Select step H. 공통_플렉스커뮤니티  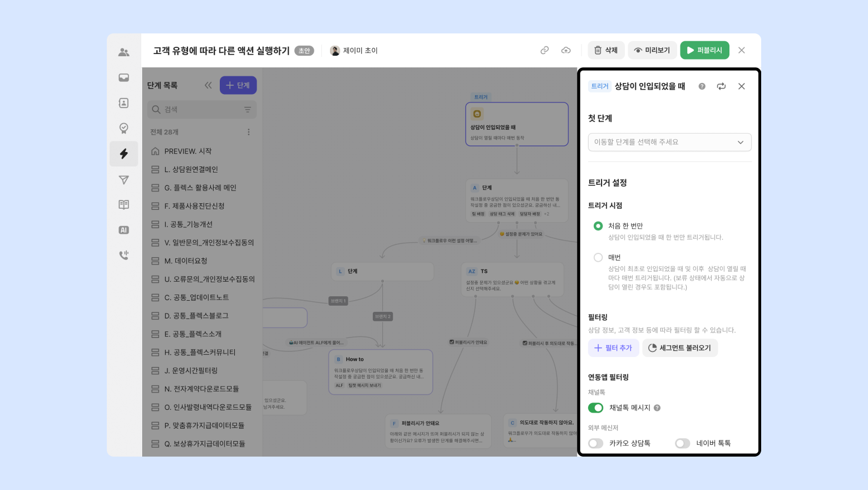pos(202,352)
